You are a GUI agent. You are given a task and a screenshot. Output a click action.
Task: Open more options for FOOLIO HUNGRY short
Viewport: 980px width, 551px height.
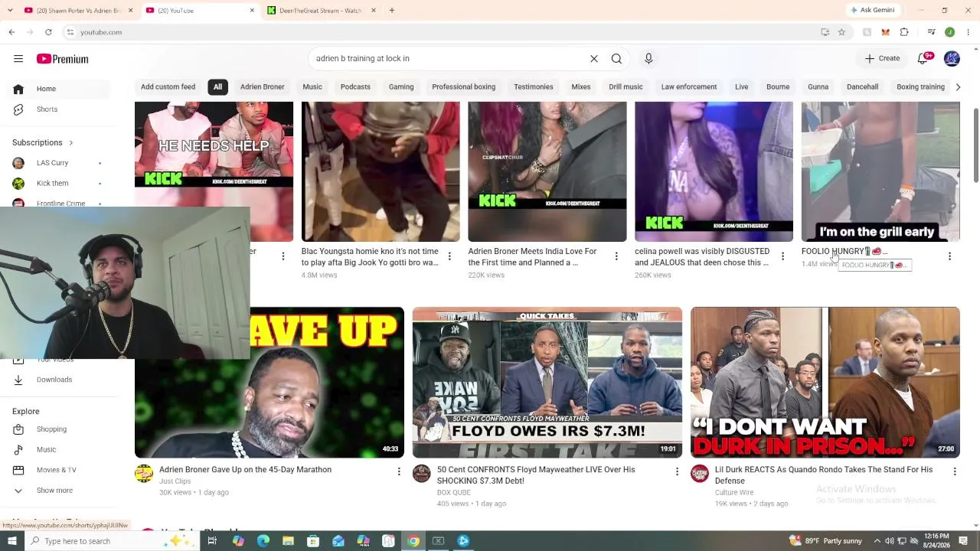(949, 256)
